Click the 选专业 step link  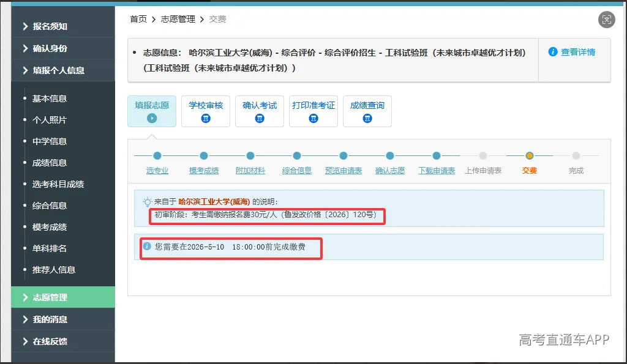(157, 171)
